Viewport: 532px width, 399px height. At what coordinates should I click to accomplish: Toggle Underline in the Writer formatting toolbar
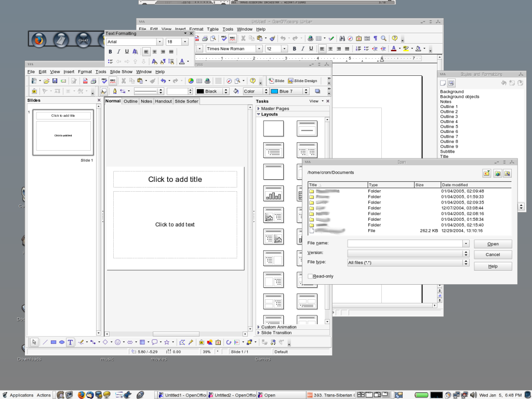tap(311, 48)
